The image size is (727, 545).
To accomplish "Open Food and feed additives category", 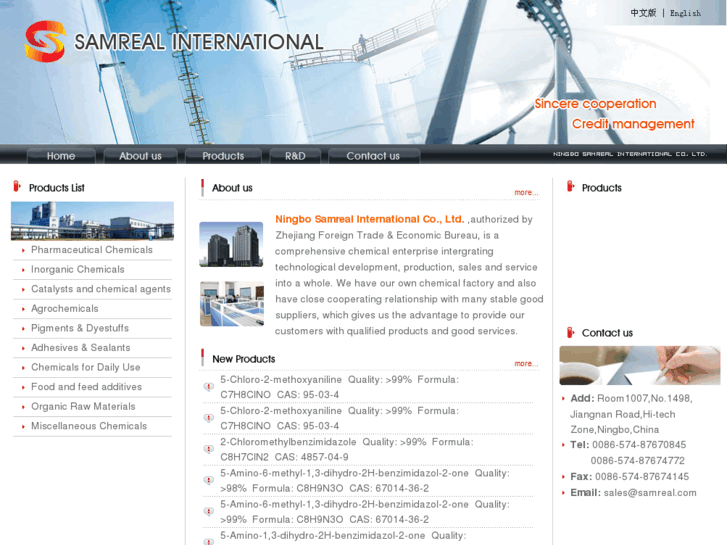I will point(86,386).
